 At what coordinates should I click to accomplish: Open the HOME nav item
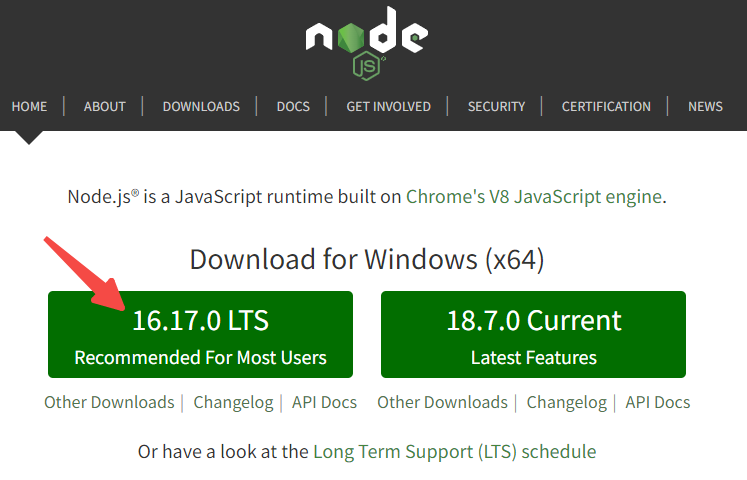(29, 106)
